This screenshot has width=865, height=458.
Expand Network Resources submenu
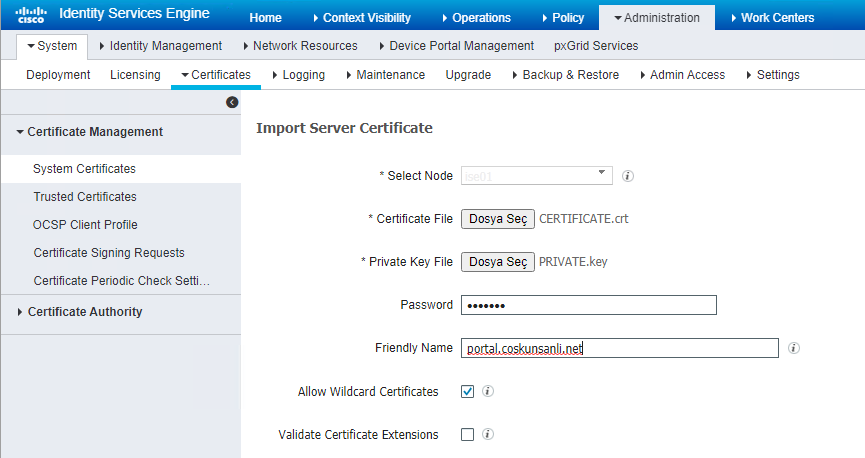(x=300, y=46)
